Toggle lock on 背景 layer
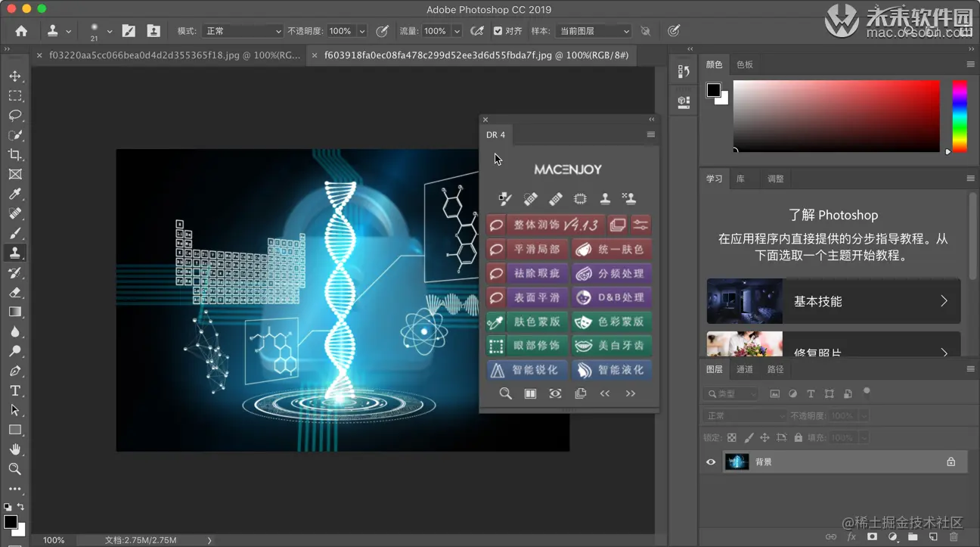980x547 pixels. coord(951,462)
